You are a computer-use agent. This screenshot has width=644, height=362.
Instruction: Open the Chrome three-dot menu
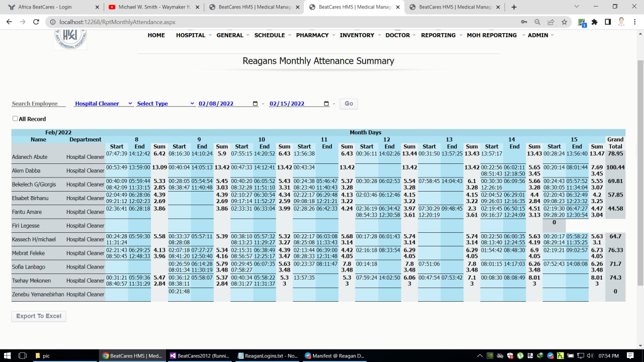[634, 22]
